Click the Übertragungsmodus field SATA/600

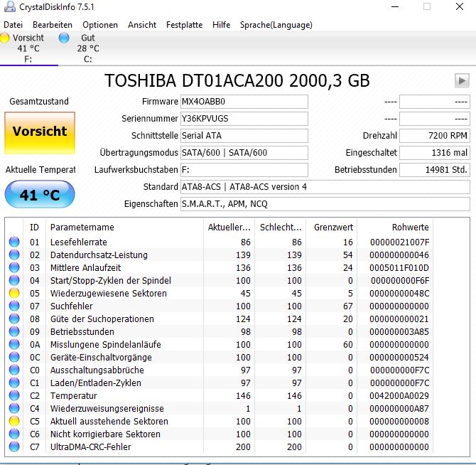pyautogui.click(x=244, y=152)
